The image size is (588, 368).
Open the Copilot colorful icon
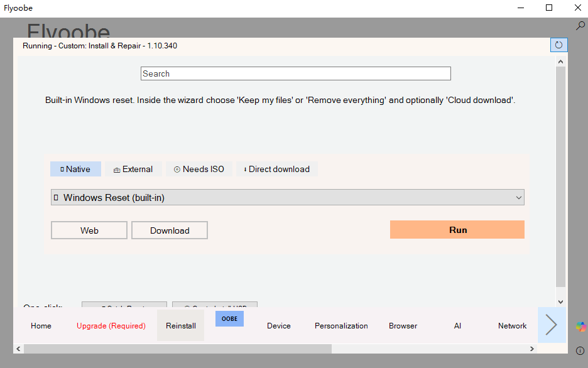(581, 327)
